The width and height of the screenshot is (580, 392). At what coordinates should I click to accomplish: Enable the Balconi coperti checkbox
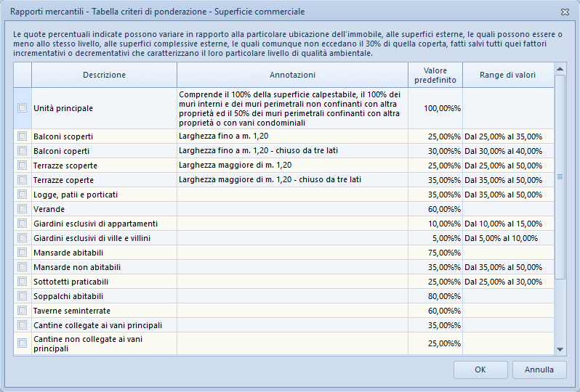(x=23, y=151)
